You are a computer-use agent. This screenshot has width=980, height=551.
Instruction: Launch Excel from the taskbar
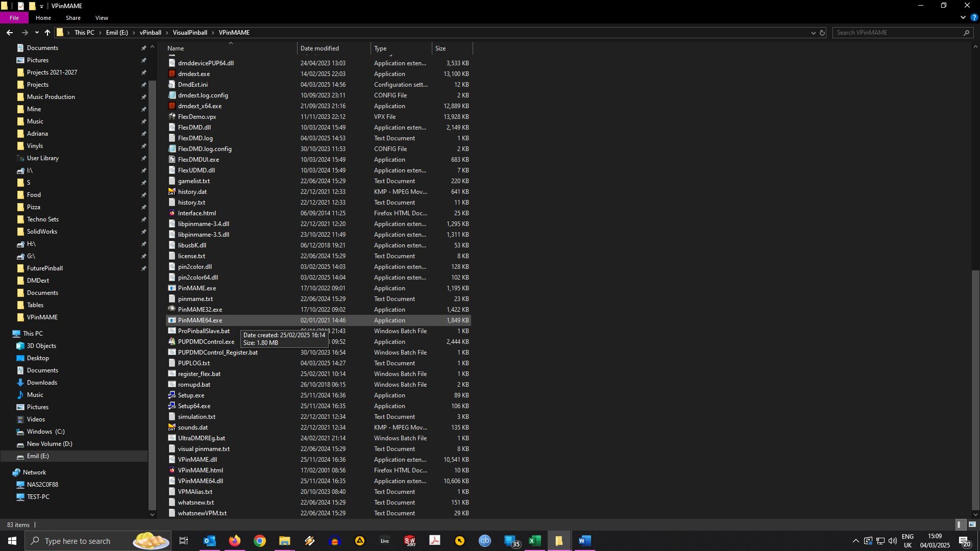(x=534, y=541)
